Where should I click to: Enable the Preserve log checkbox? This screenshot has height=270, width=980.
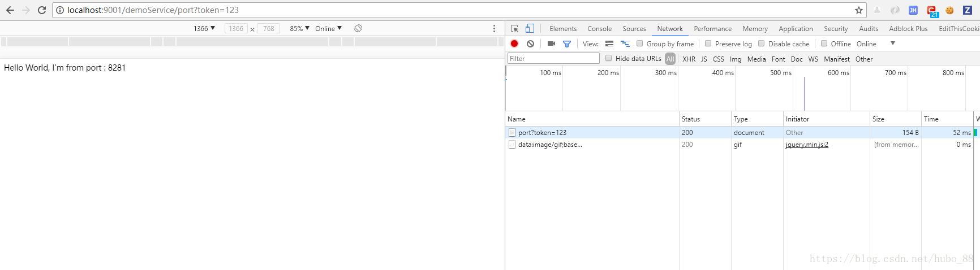point(708,43)
